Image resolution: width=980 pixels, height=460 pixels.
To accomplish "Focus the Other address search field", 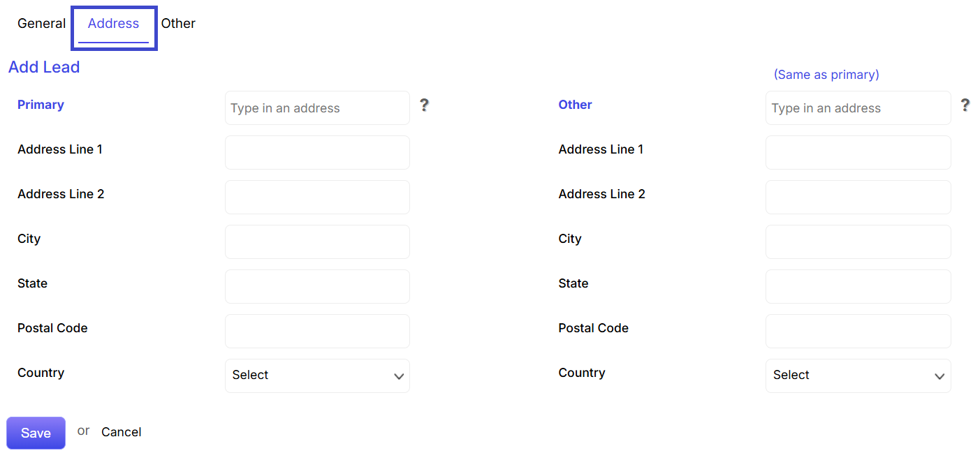I will [858, 108].
